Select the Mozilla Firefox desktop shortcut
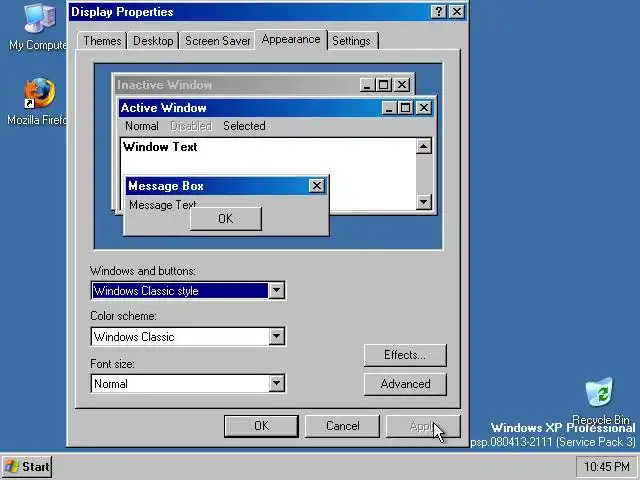Viewport: 640px width, 480px height. (38, 102)
